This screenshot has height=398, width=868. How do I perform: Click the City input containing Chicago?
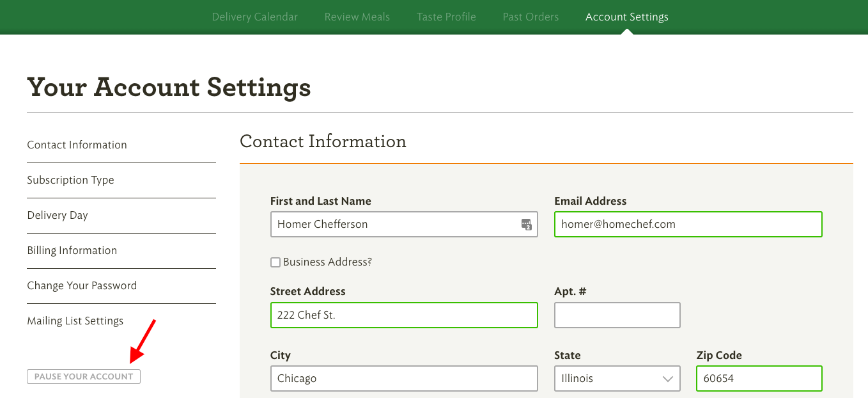(404, 378)
